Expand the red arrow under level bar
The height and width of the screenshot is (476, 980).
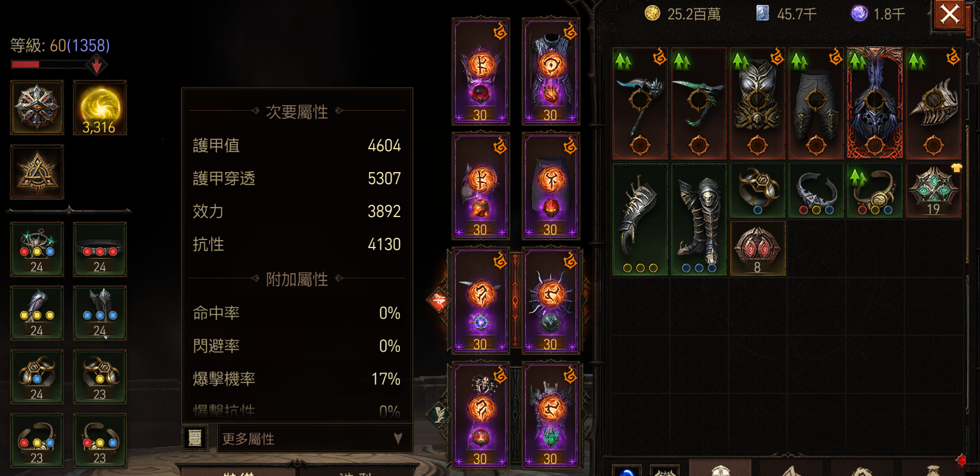(x=97, y=65)
